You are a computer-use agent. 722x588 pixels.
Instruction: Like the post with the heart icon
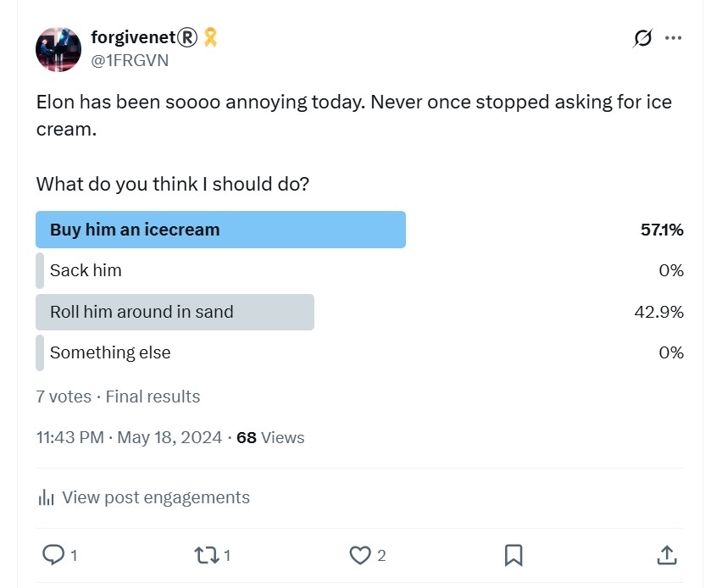359,555
